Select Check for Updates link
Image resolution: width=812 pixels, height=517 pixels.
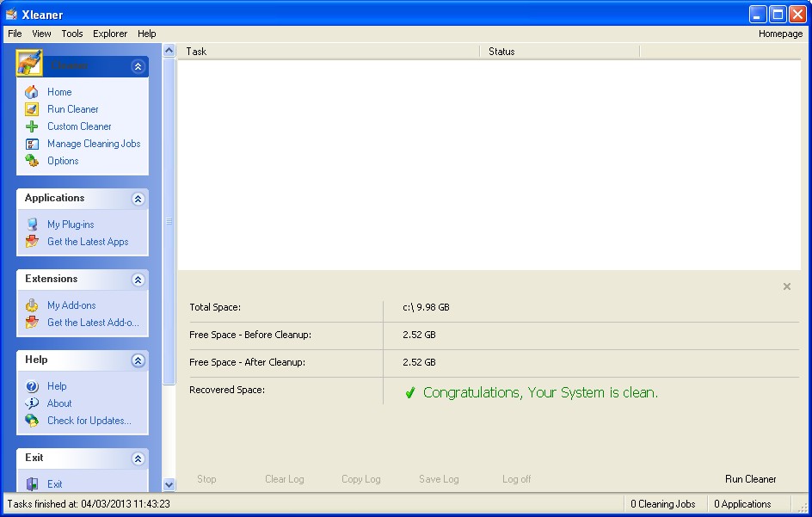89,421
